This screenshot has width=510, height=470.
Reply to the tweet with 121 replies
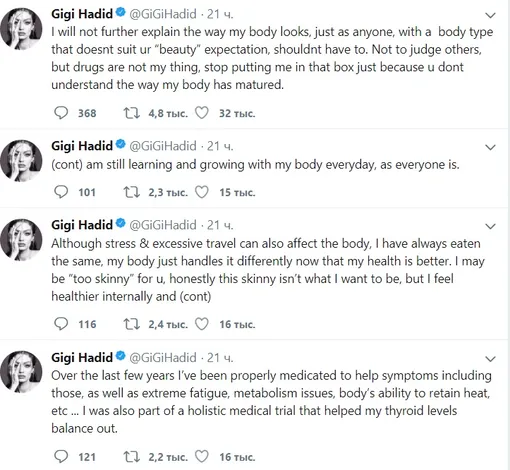coord(61,456)
